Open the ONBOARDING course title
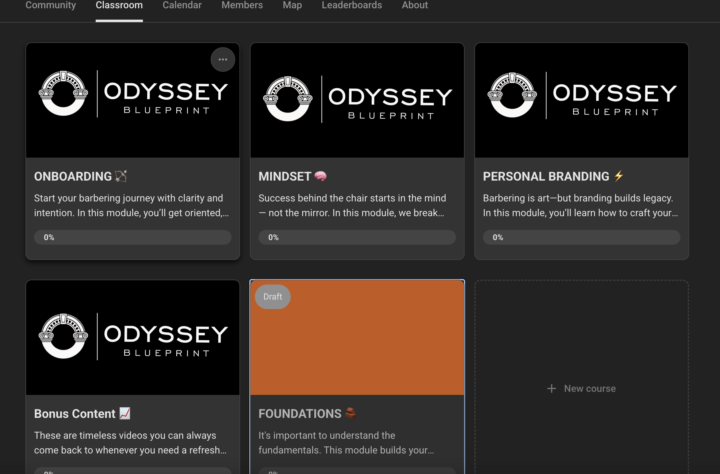The height and width of the screenshot is (474, 720). point(73,176)
